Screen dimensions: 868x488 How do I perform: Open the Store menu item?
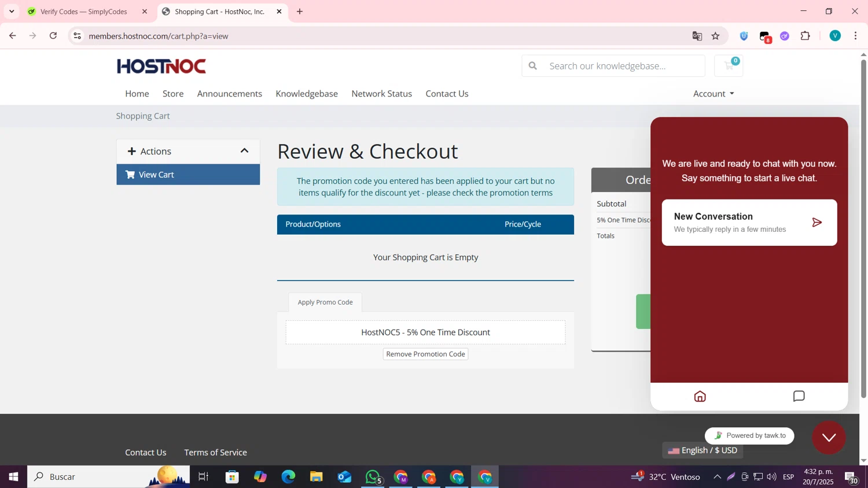[173, 94]
